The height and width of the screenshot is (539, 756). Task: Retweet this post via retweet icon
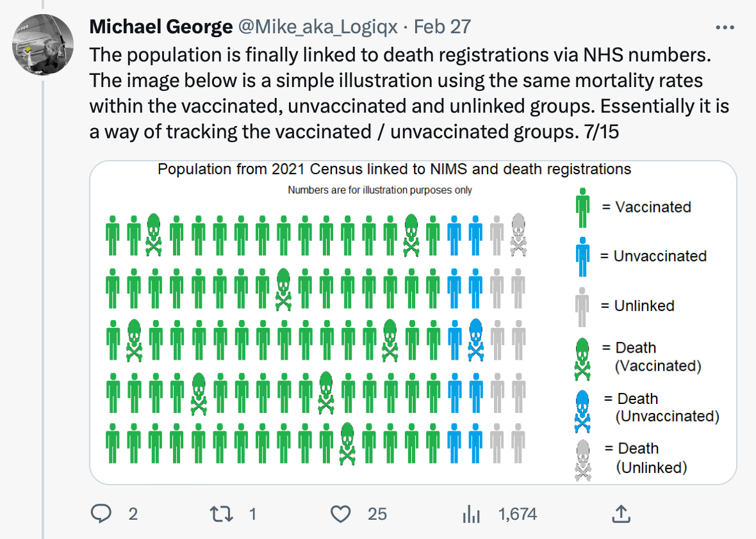pos(222,514)
